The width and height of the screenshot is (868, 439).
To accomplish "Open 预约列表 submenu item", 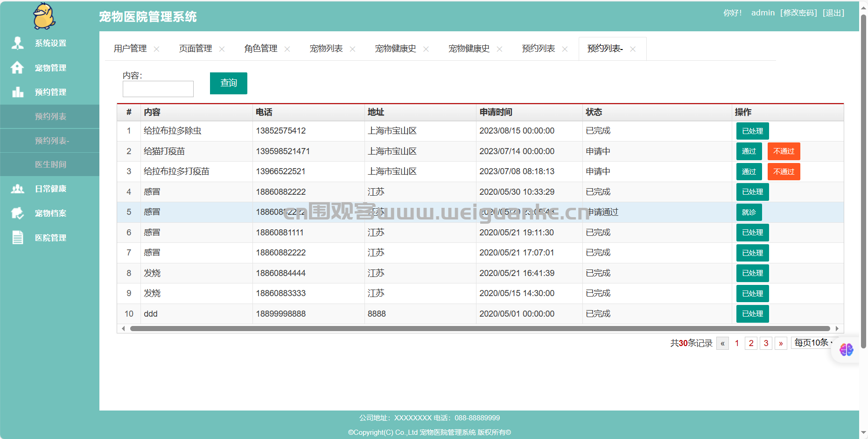I will [x=50, y=116].
